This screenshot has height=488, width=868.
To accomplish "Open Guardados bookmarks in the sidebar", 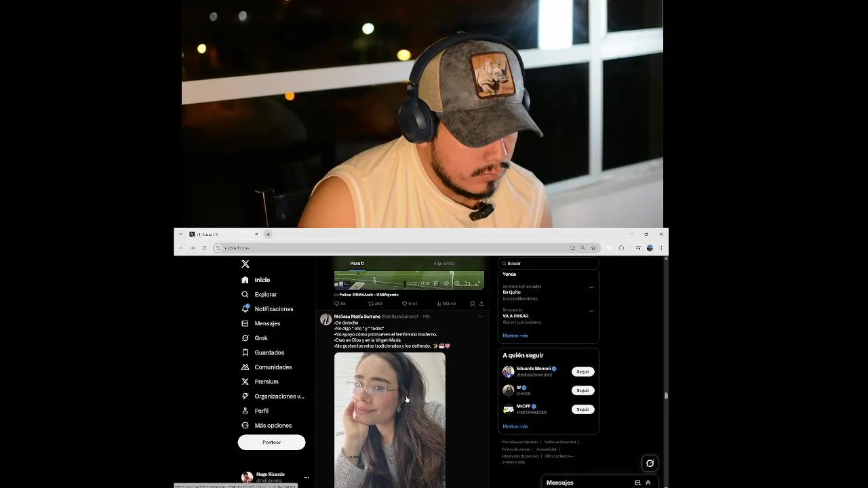I will [262, 352].
